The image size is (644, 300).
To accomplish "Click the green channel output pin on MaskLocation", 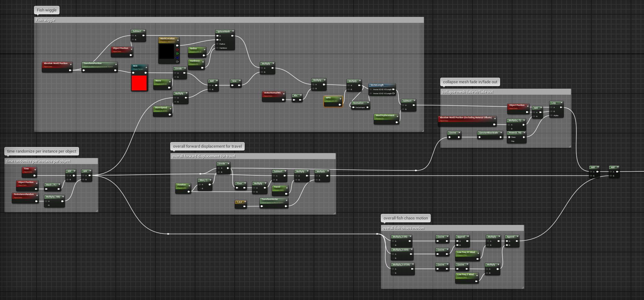I will pyautogui.click(x=177, y=54).
